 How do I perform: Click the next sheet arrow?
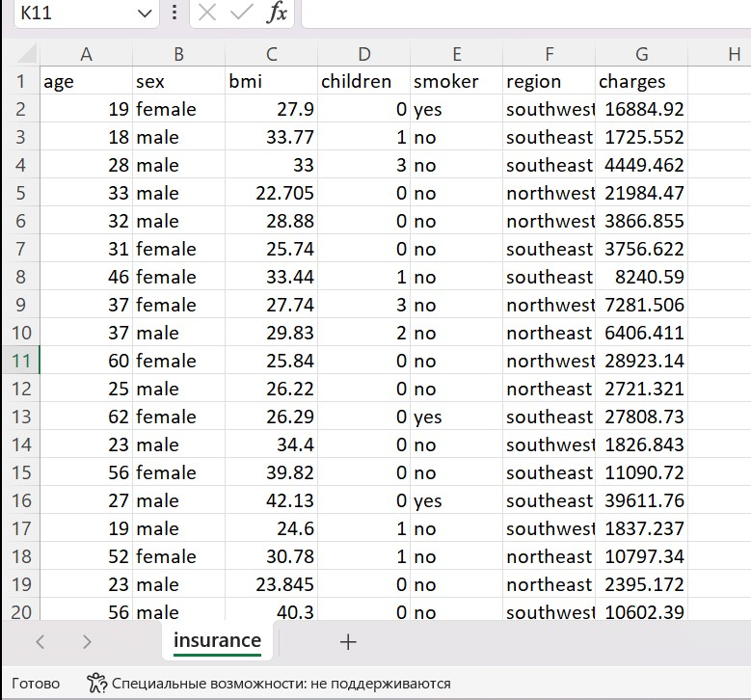tap(86, 641)
